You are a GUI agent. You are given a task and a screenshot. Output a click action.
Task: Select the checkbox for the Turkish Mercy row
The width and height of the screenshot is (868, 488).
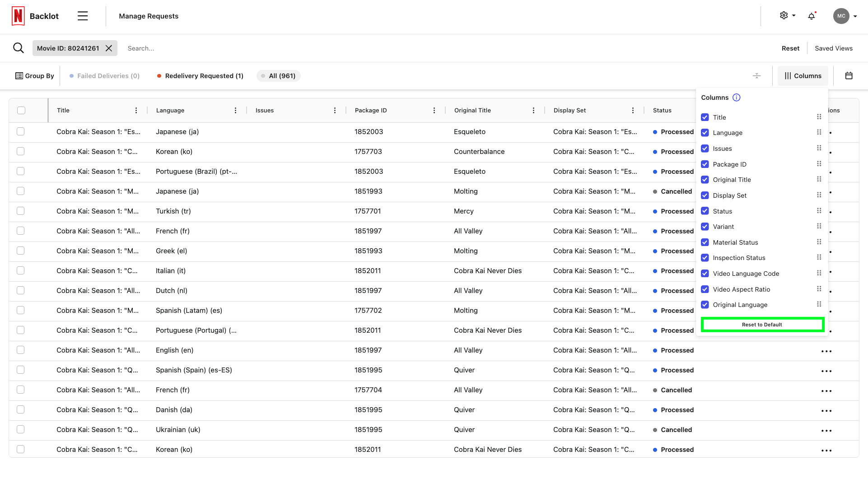pos(20,211)
